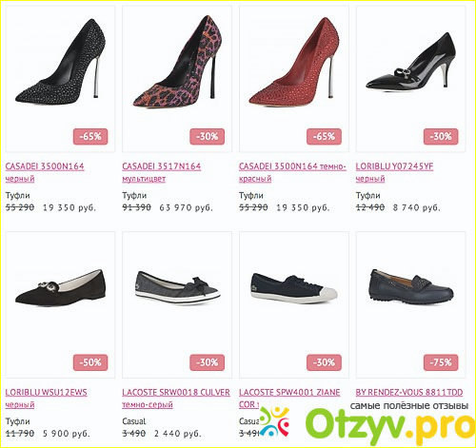The width and height of the screenshot is (476, 448).
Task: Click the red studded Casadei pump image
Action: 293,61
